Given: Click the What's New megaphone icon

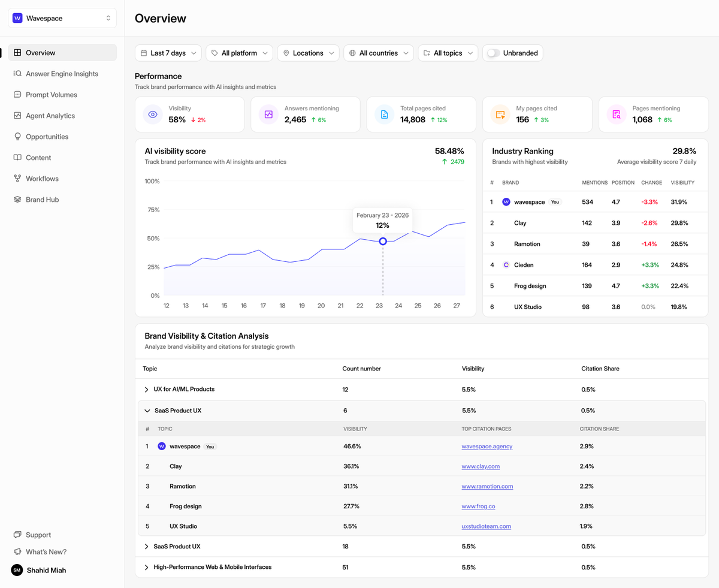Looking at the screenshot, I should 17,552.
